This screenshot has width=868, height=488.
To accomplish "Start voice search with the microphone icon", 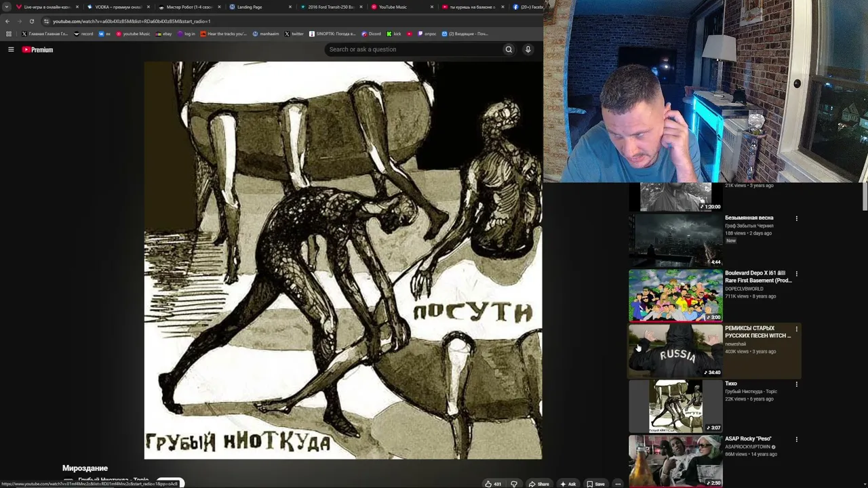I will 528,49.
